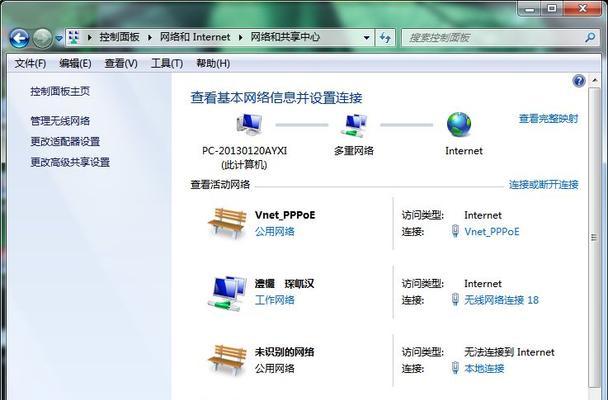Go to 控制面板主页
The image size is (608, 400).
point(60,91)
